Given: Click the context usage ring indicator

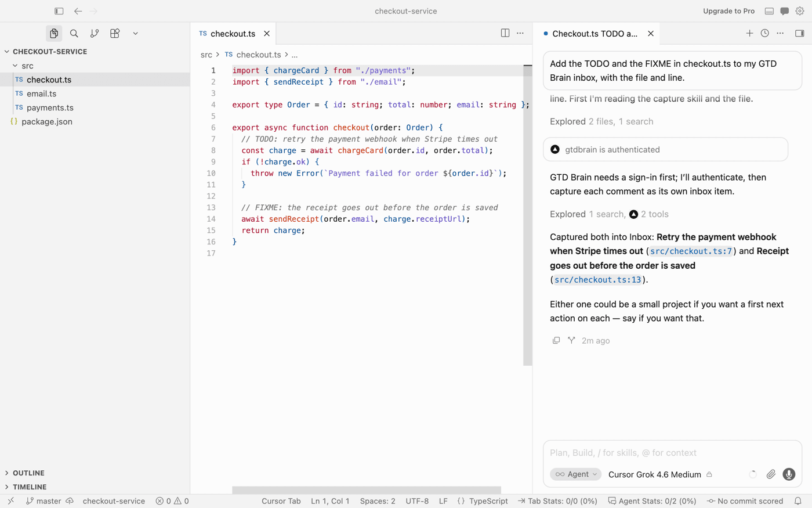Looking at the screenshot, I should (x=753, y=474).
